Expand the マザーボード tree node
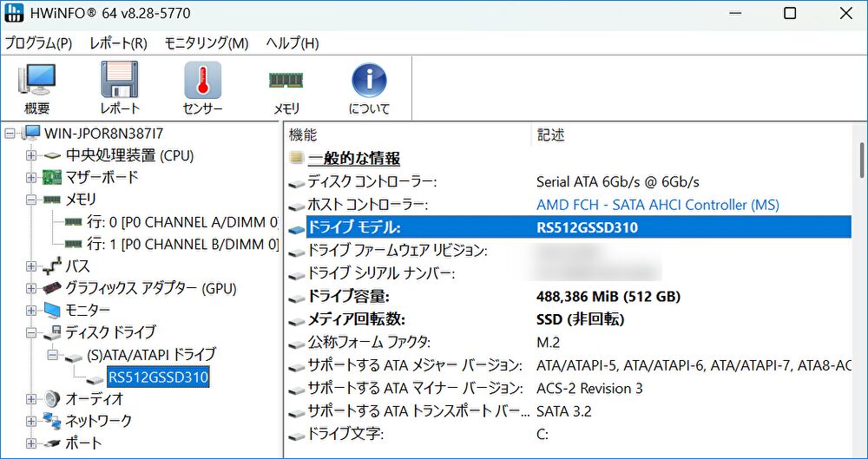868x459 pixels. 31,178
